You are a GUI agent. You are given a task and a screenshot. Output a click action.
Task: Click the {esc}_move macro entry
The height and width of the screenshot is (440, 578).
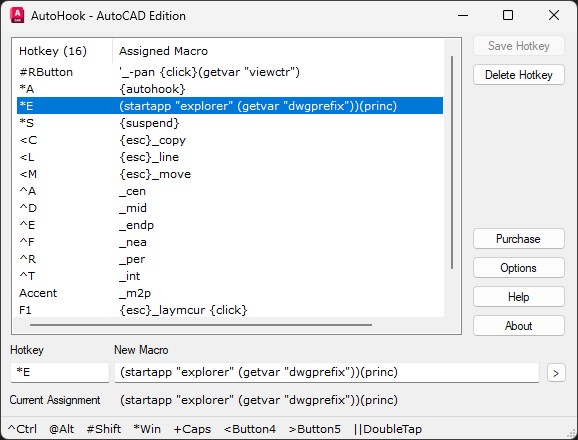click(x=155, y=174)
